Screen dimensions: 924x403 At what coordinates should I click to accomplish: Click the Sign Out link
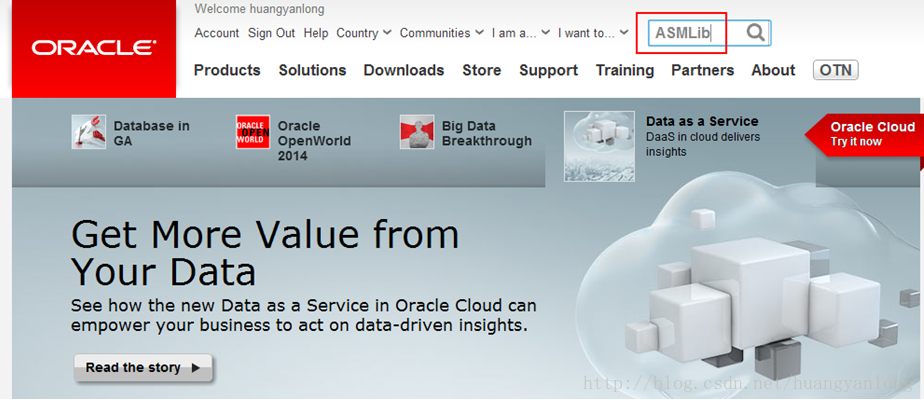click(271, 33)
